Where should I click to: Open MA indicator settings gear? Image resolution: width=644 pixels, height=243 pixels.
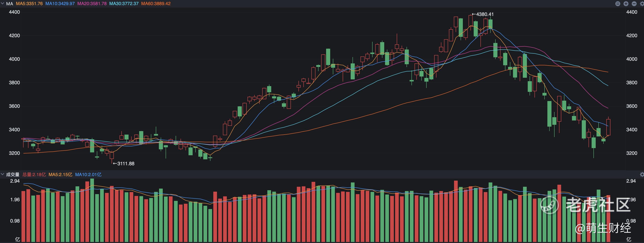coord(642,3)
